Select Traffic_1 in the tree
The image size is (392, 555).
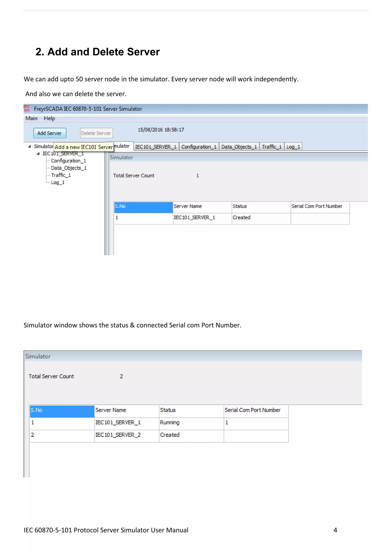click(61, 175)
